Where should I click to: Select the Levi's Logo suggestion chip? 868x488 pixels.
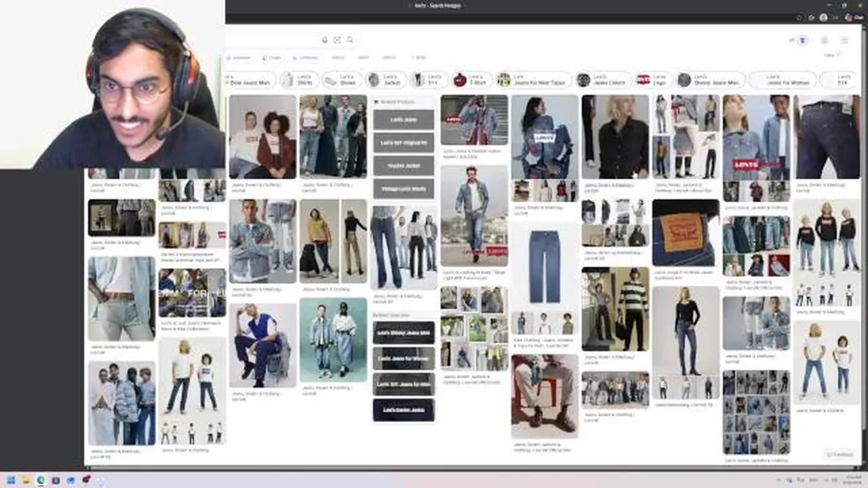click(x=654, y=80)
